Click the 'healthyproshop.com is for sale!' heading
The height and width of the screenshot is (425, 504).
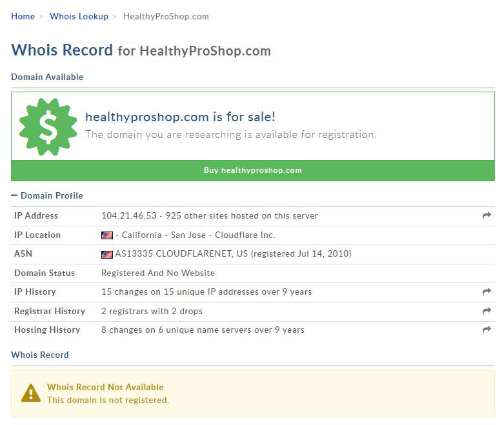[x=180, y=117]
